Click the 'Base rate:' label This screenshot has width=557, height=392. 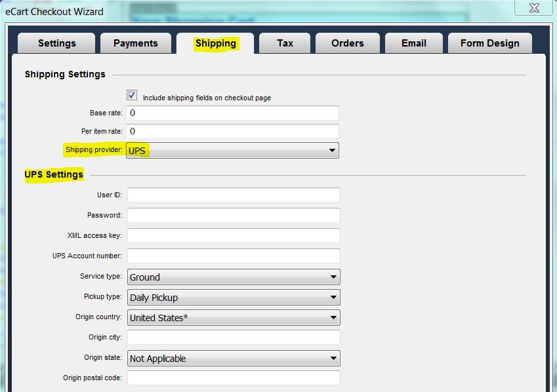[x=106, y=113]
